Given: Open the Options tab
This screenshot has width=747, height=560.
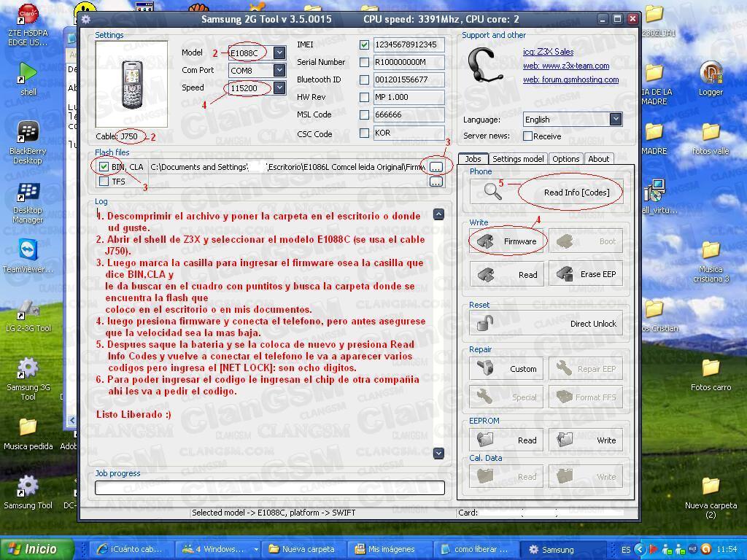Looking at the screenshot, I should tap(565, 159).
